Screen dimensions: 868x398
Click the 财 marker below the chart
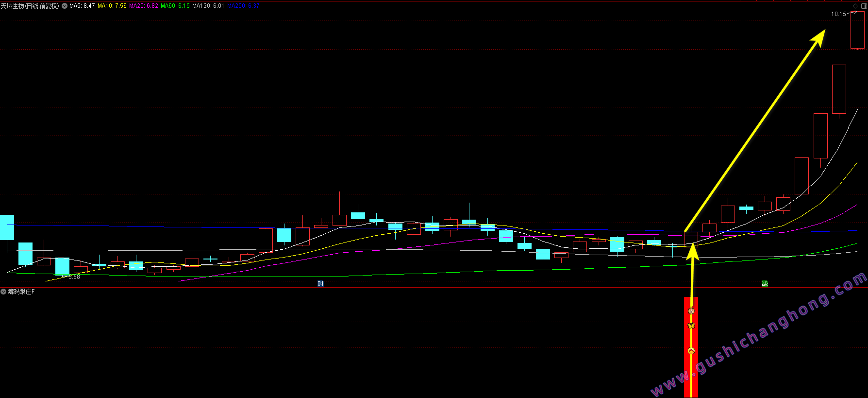320,284
